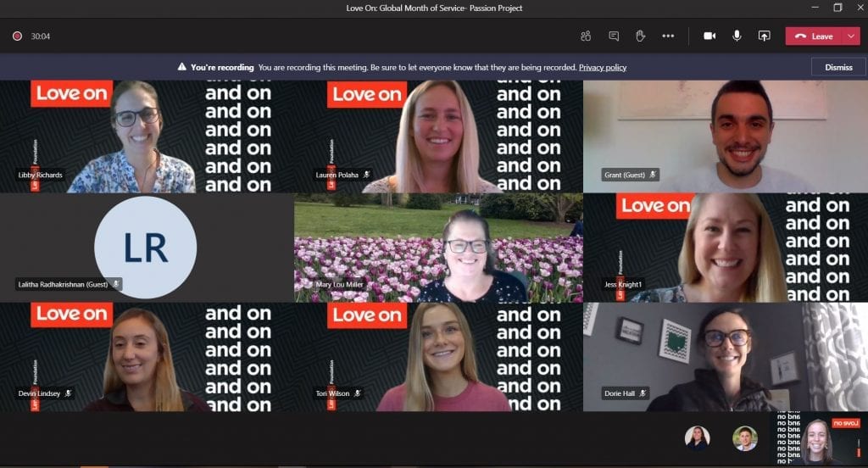Select Libby Richards' video tile
This screenshot has height=468, width=868.
pyautogui.click(x=147, y=136)
